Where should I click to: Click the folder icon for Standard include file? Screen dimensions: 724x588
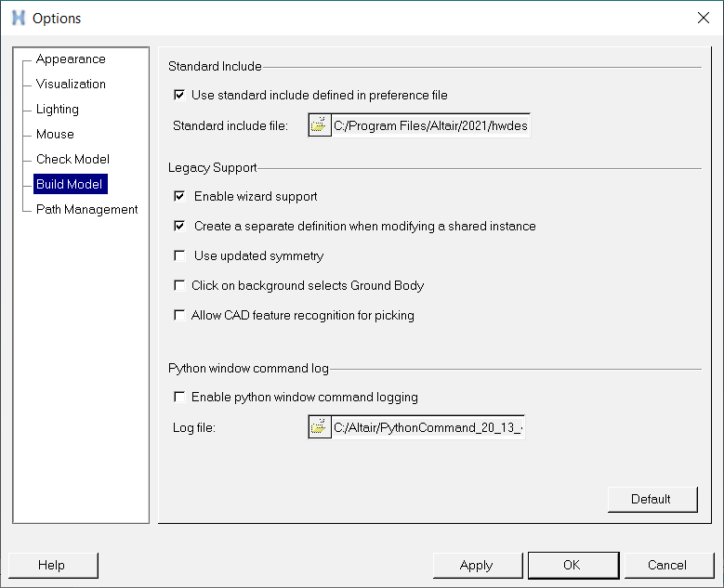click(x=320, y=125)
